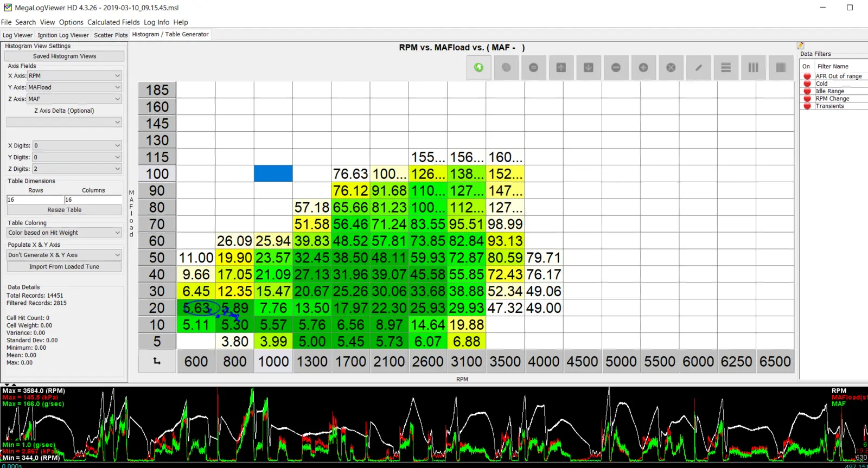Open the Z Axis MAF dropdown
Viewport: 868px width, 468px height.
tap(74, 99)
